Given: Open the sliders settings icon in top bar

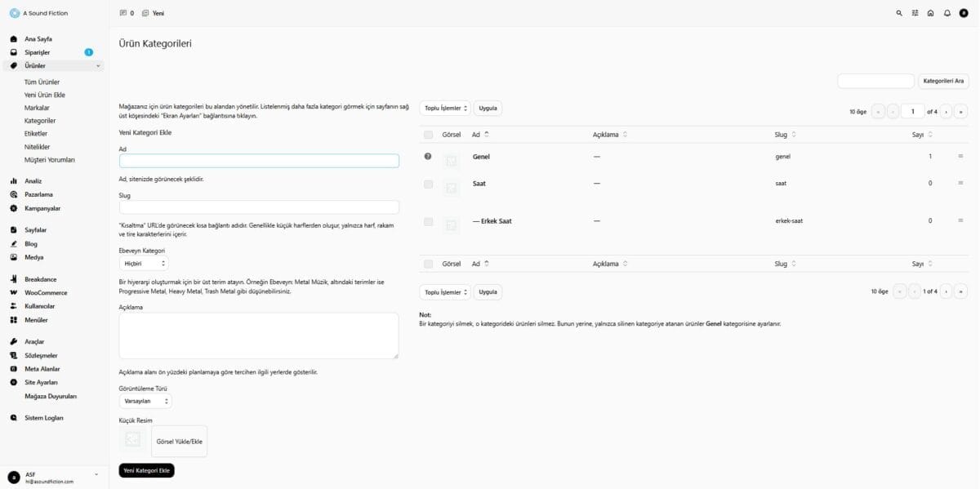Looking at the screenshot, I should (x=915, y=13).
